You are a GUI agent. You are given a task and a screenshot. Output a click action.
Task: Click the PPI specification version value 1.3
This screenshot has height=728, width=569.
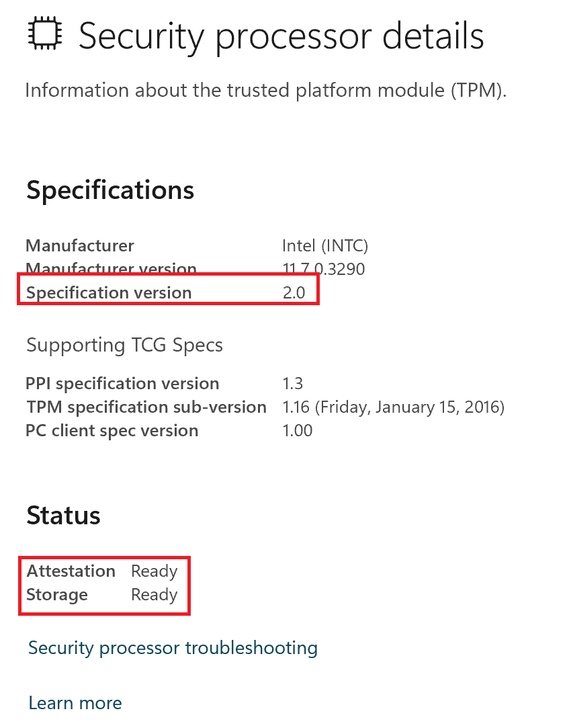(x=294, y=383)
